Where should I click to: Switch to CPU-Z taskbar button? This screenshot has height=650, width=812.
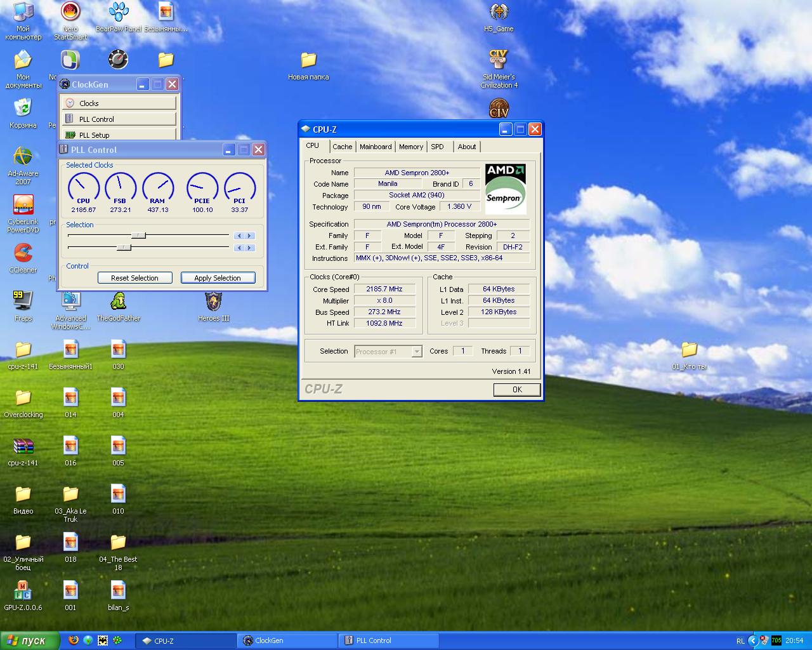[x=185, y=640]
